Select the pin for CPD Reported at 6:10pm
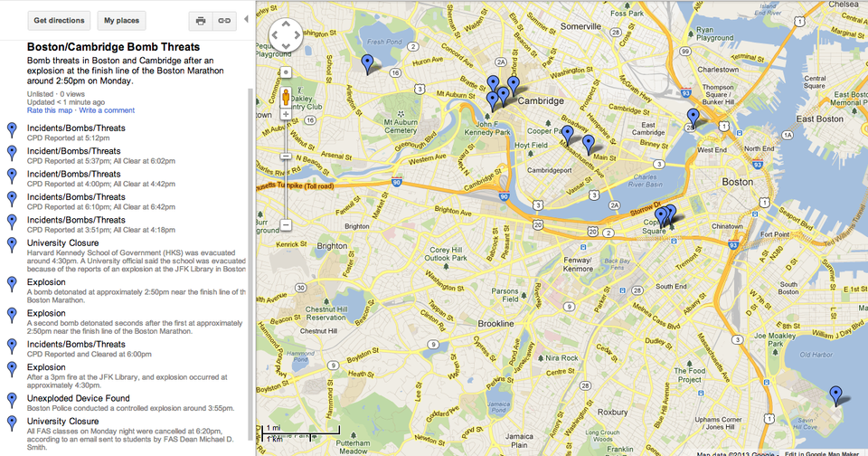Image resolution: width=868 pixels, height=456 pixels. pyautogui.click(x=12, y=199)
